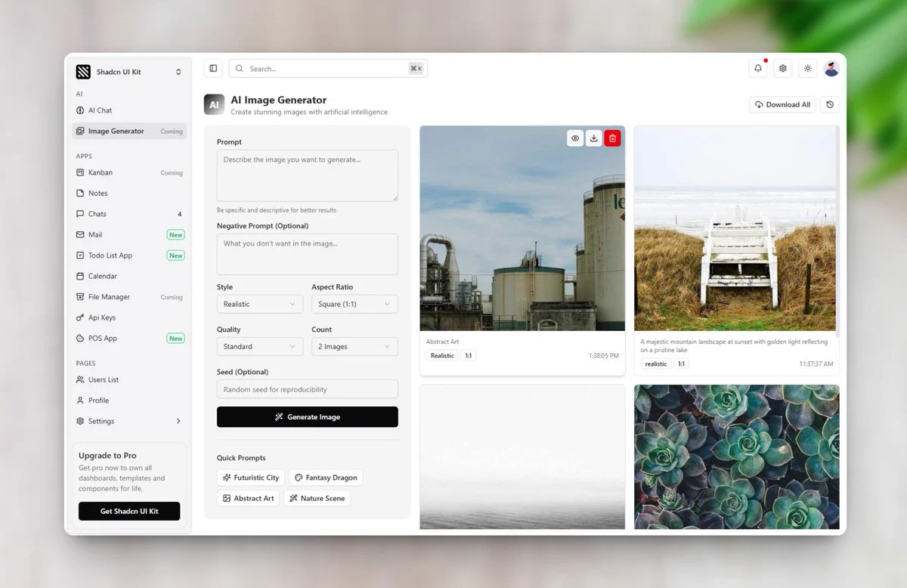Click the New badge next to Mail
The image size is (907, 588).
[175, 234]
